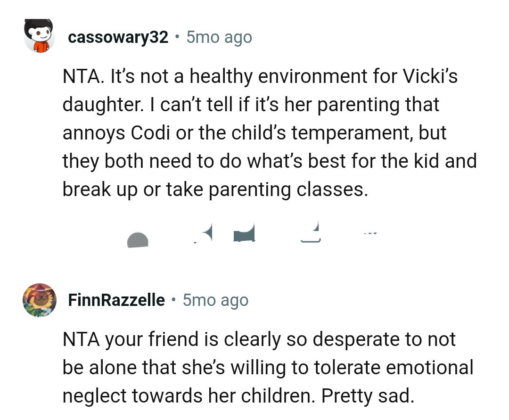Image resolution: width=509 pixels, height=420 pixels.
Task: Open FinnRazzelle's profile via username
Action: pyautogui.click(x=116, y=300)
